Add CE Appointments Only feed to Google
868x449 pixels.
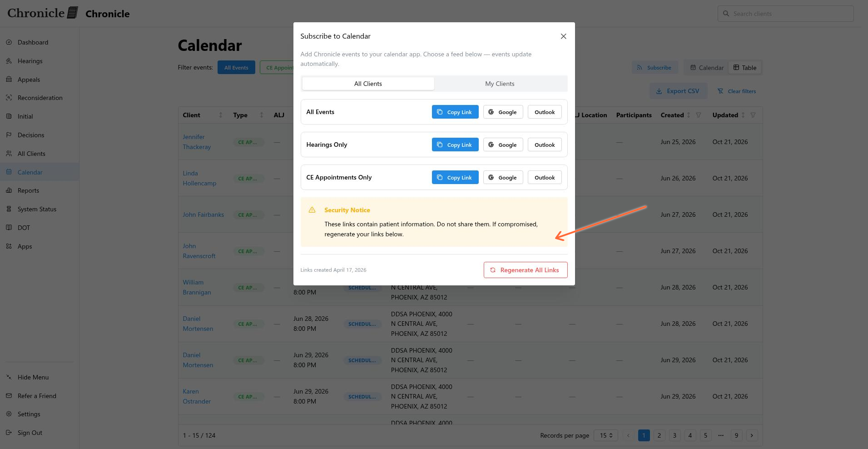[x=503, y=177]
